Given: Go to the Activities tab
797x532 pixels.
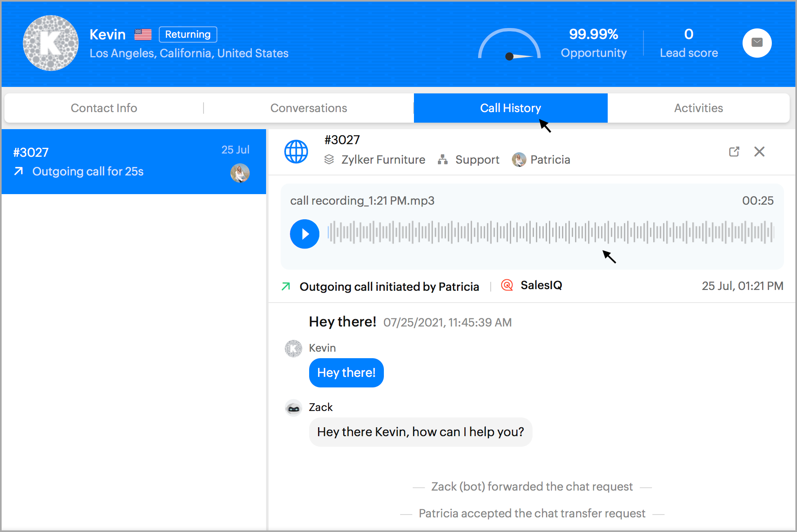Looking at the screenshot, I should pyautogui.click(x=698, y=108).
